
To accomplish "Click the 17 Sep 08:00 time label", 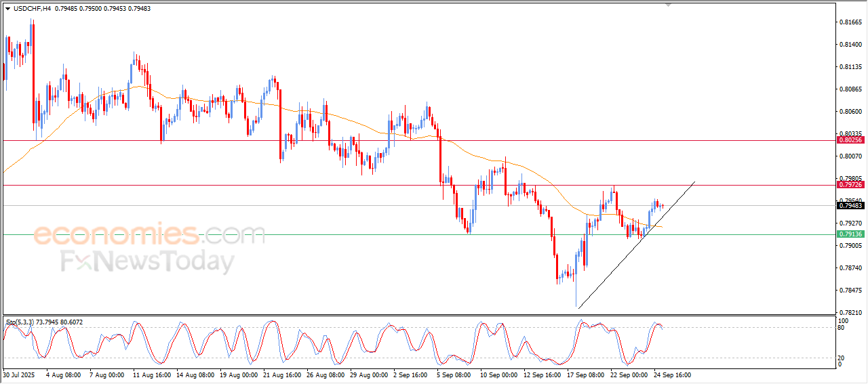I will point(585,374).
